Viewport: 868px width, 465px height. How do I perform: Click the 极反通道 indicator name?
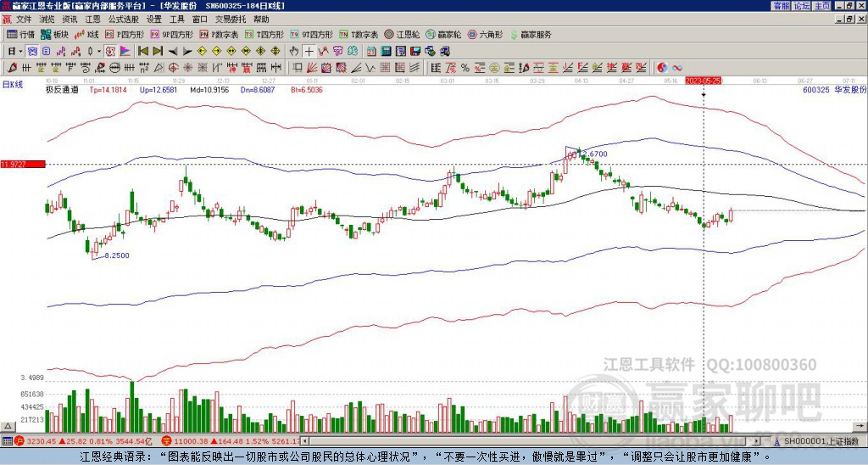point(61,89)
